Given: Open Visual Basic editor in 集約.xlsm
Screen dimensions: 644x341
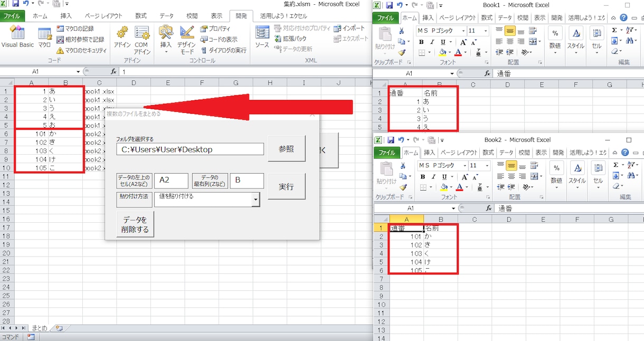Looking at the screenshot, I should click(x=17, y=37).
